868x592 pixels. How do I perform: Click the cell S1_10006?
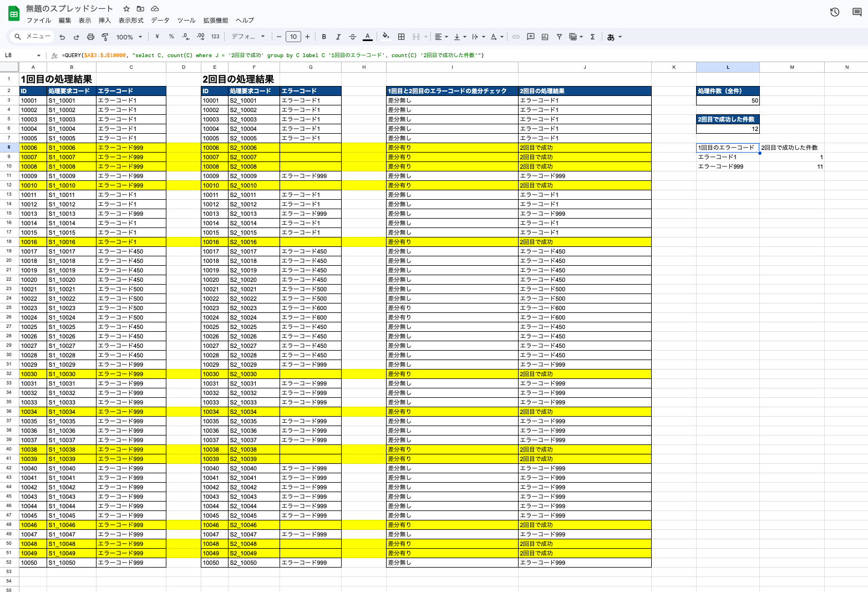click(x=72, y=148)
